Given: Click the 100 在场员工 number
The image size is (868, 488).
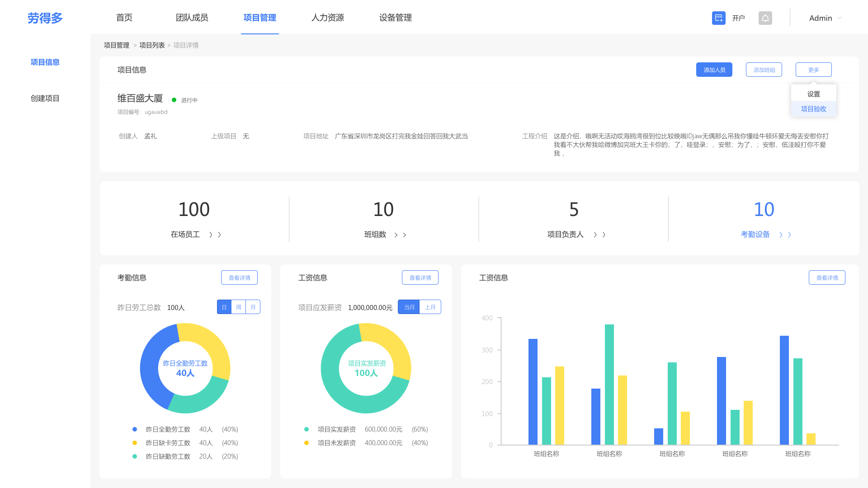Looking at the screenshot, I should [x=194, y=209].
